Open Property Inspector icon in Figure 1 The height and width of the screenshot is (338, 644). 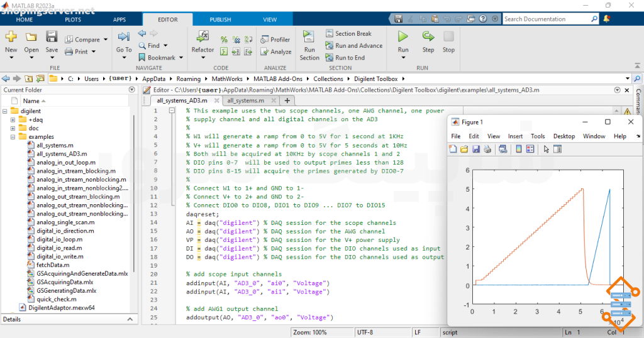(557, 150)
